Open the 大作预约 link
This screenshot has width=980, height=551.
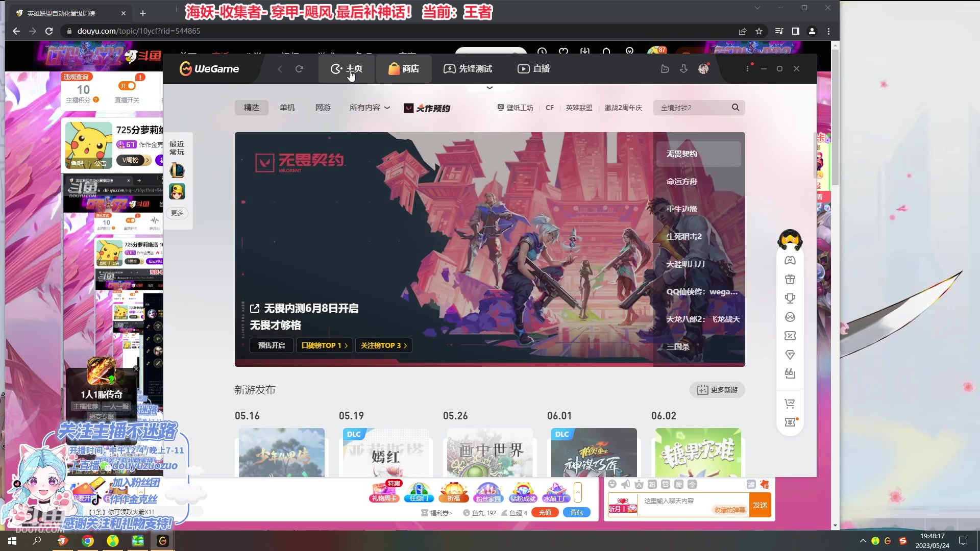click(427, 108)
